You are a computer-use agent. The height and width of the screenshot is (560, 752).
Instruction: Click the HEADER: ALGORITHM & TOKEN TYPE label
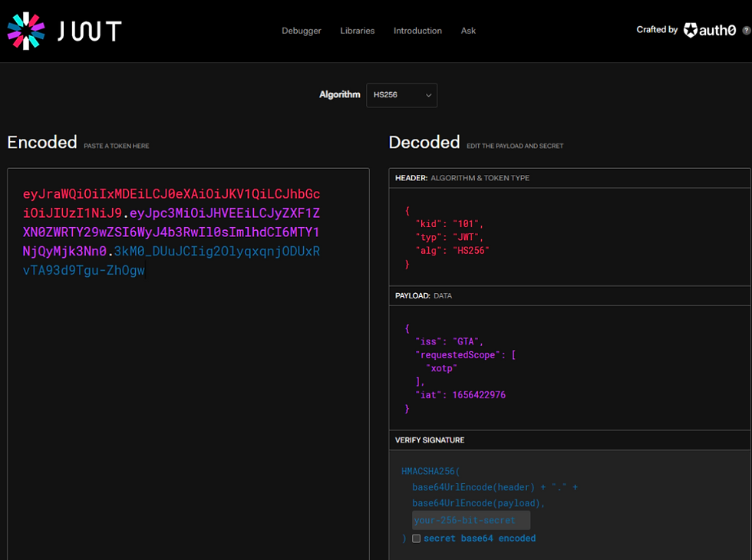(x=462, y=178)
